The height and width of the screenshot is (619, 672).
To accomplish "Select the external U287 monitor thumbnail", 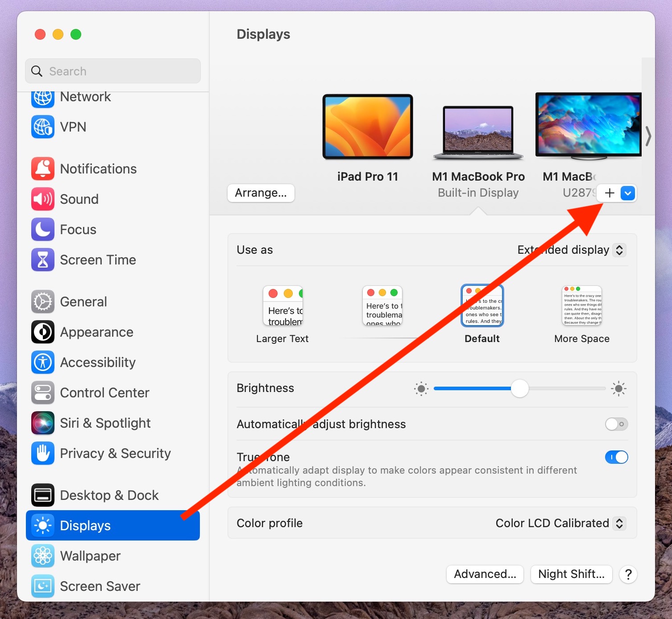I will coord(588,126).
